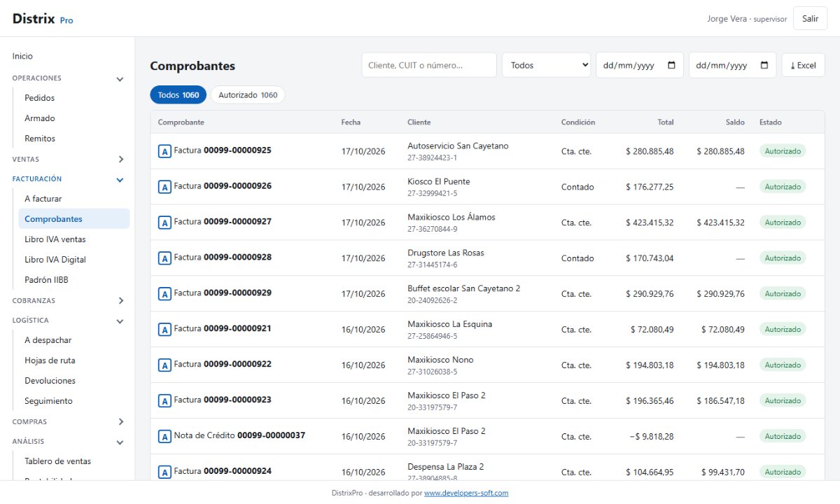This screenshot has width=840, height=504.
Task: Click the Distrix Pro logo
Action: pos(43,19)
